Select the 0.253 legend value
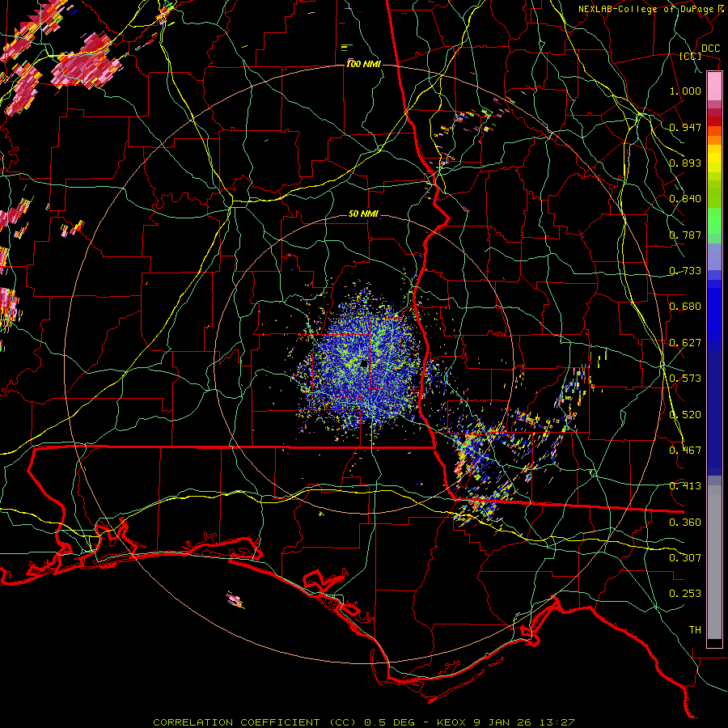The height and width of the screenshot is (728, 728). (685, 594)
